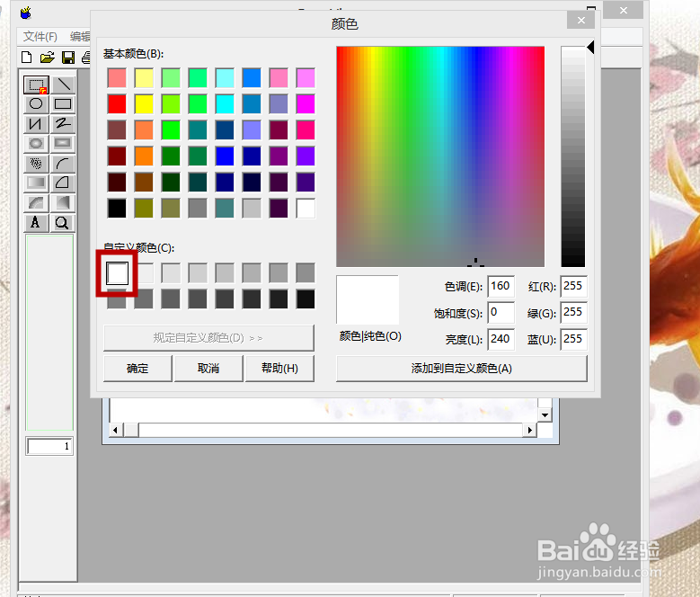The image size is (700, 597).
Task: Click the luminance slider triangle marker
Action: click(x=590, y=48)
